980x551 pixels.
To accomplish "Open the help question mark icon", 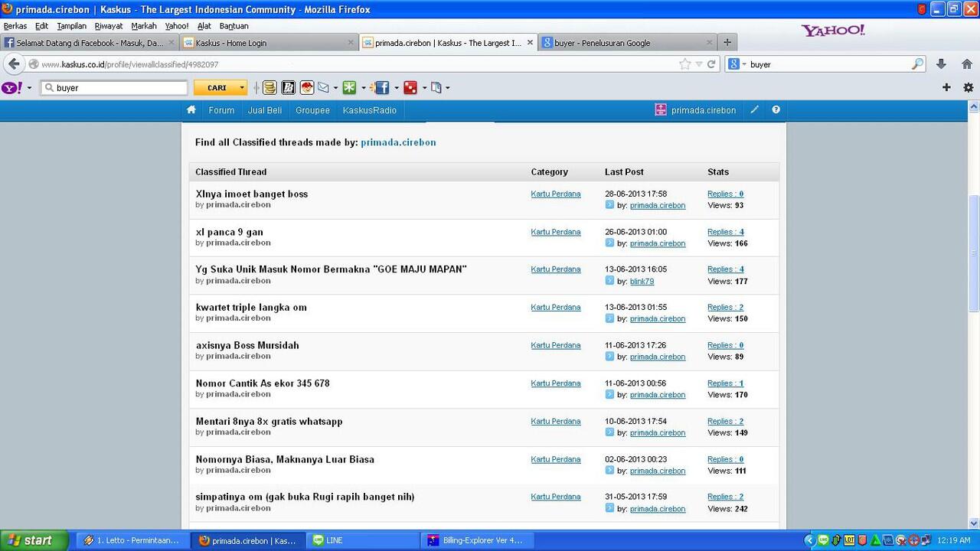I will [776, 110].
